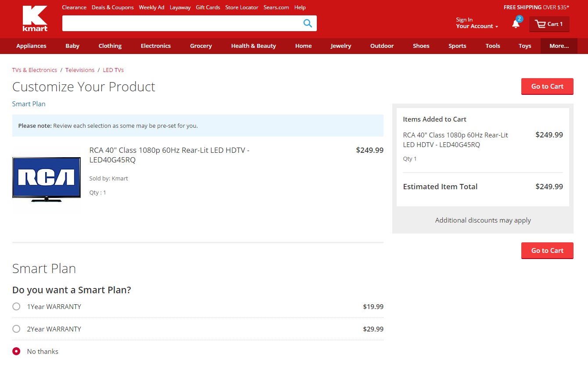
Task: Open the Health & Beauty category
Action: [x=253, y=46]
